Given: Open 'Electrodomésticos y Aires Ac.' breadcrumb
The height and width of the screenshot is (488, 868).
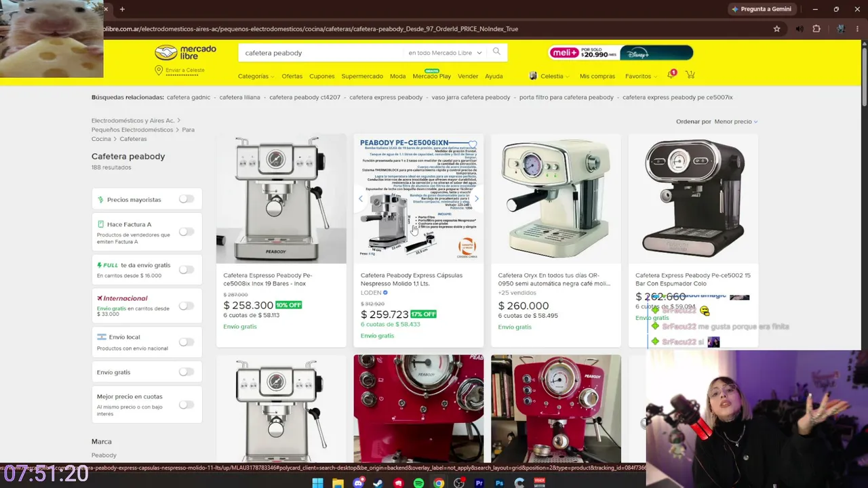Looking at the screenshot, I should point(133,121).
